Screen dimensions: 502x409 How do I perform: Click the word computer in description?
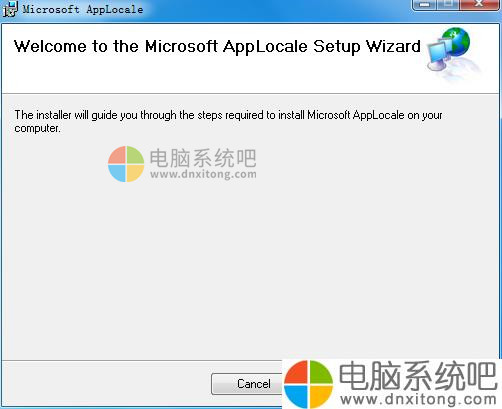[37, 129]
